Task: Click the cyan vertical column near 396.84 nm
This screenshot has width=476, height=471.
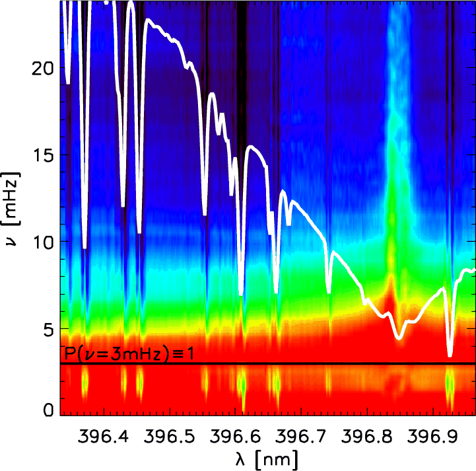Action: coord(396,99)
